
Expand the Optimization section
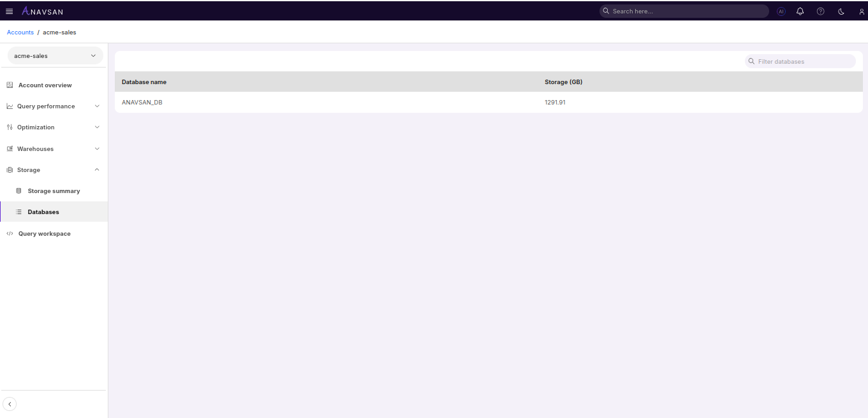96,127
